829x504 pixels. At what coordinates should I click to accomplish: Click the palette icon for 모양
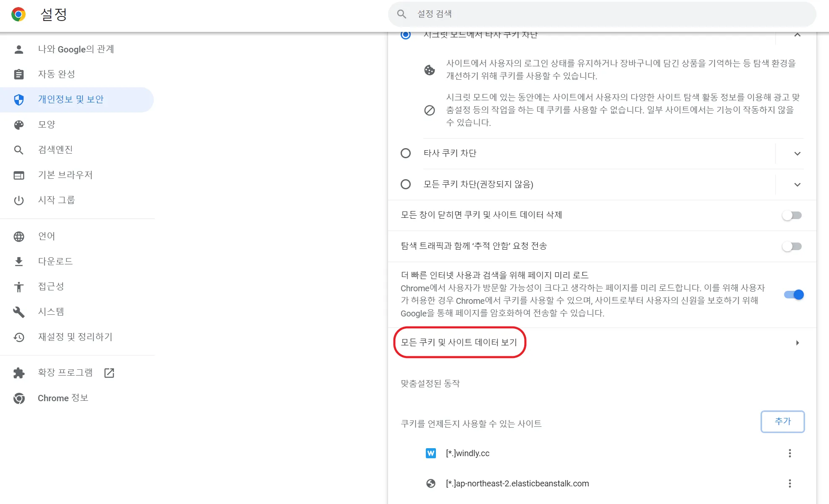pos(18,125)
